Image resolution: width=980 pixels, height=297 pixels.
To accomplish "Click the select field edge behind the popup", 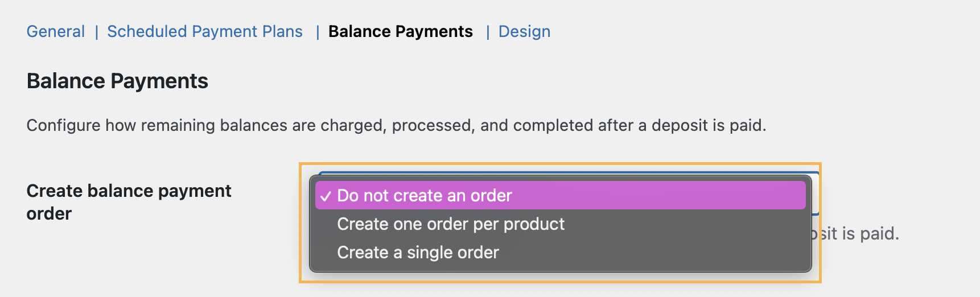I will point(816,193).
